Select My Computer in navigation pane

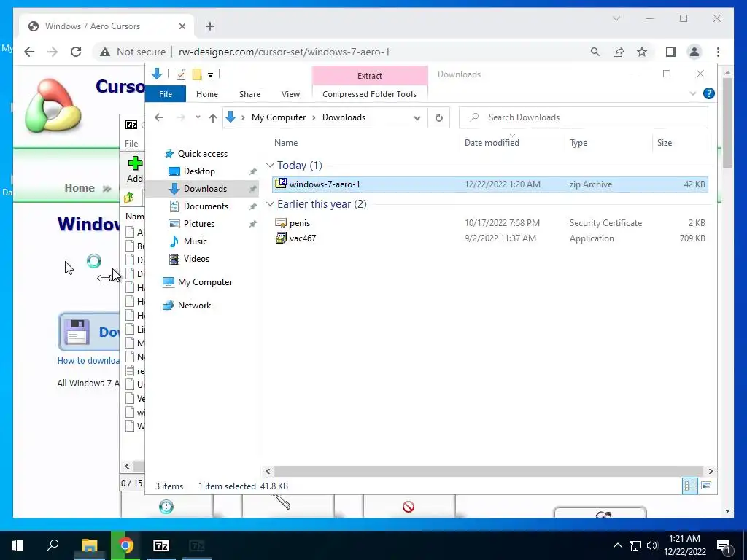[x=205, y=282]
